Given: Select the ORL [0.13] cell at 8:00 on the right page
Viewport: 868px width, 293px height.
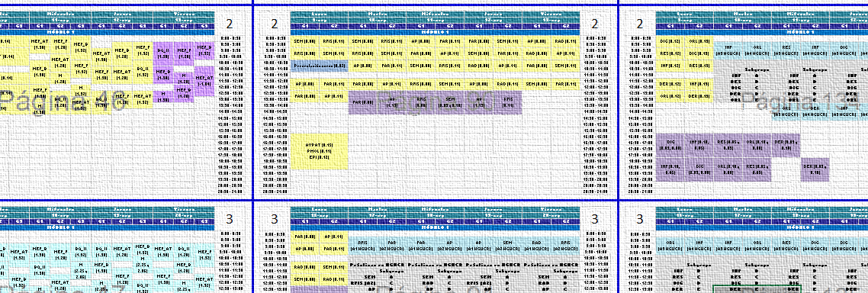Looking at the screenshot, I should coord(699,41).
